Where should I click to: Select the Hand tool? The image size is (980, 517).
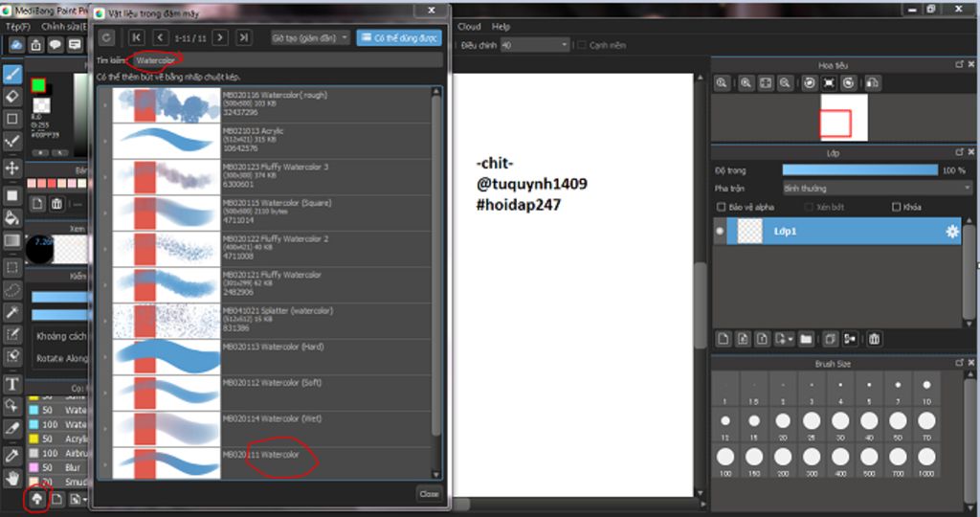coord(12,479)
